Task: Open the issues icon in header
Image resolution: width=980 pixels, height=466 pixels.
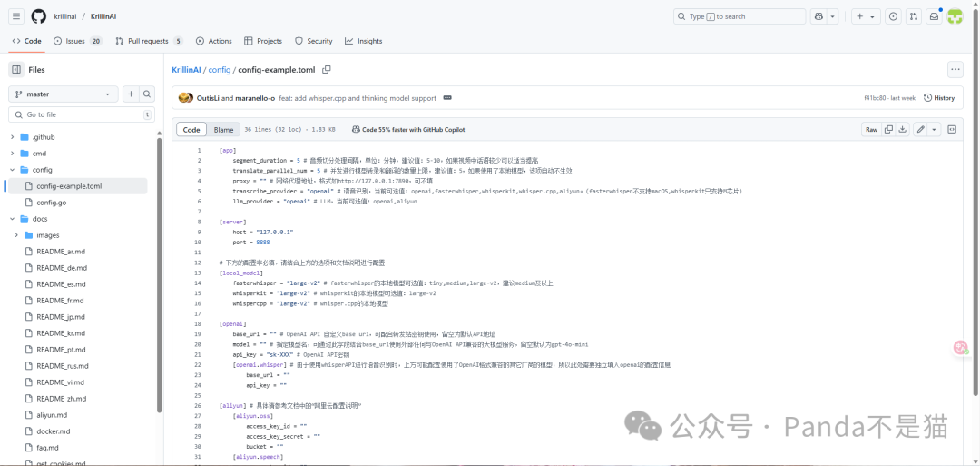Action: 894,16
